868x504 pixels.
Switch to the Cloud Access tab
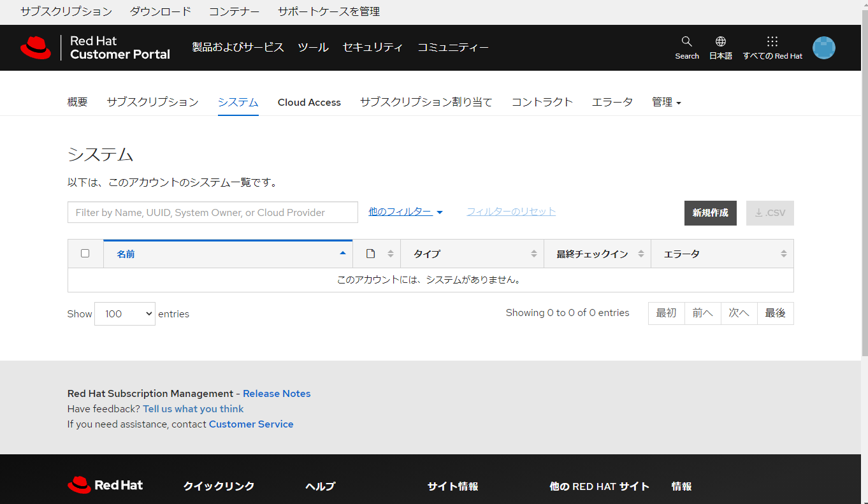pos(309,102)
